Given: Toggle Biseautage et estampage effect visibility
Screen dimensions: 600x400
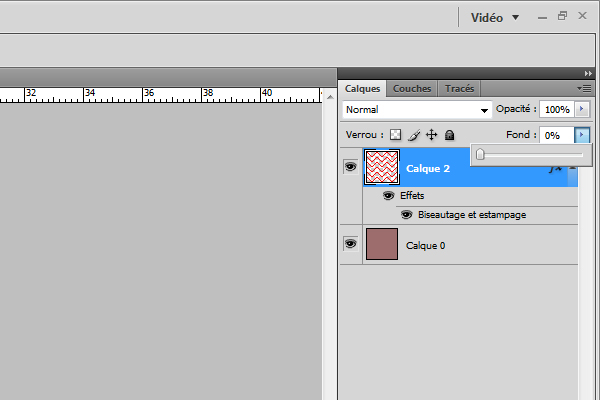Looking at the screenshot, I should tap(406, 215).
